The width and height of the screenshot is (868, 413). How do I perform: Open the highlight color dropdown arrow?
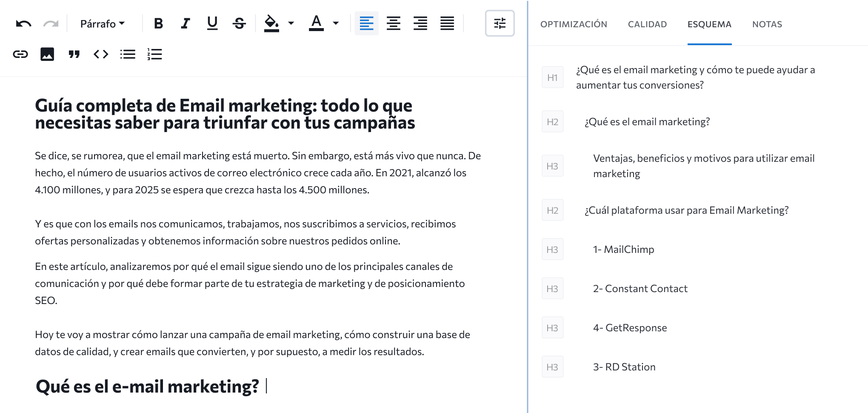coord(291,24)
